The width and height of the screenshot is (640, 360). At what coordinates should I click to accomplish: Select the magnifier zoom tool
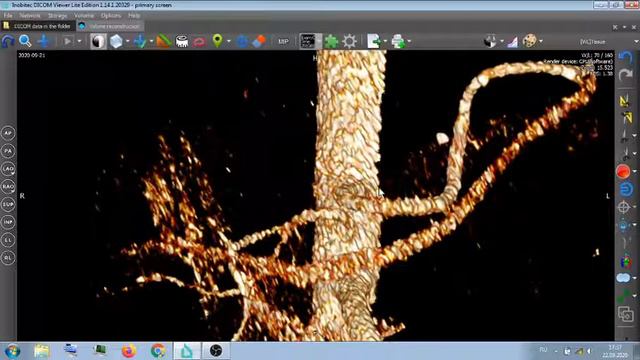(x=25, y=41)
